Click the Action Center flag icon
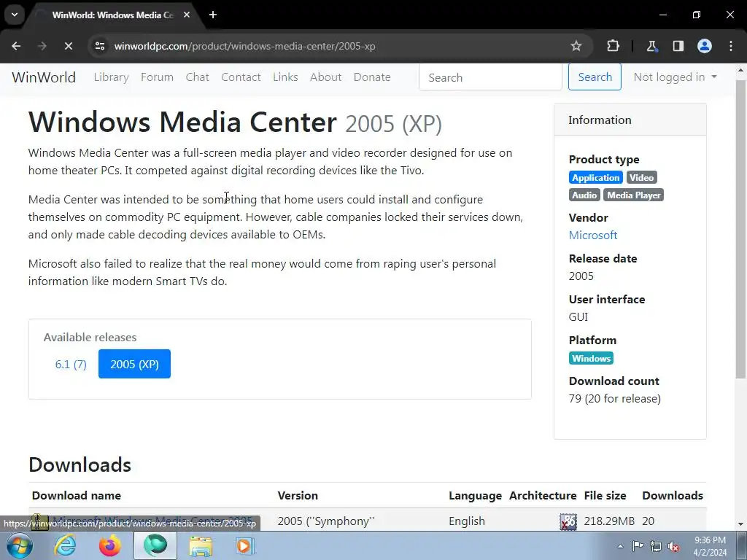This screenshot has width=747, height=560. [x=638, y=546]
